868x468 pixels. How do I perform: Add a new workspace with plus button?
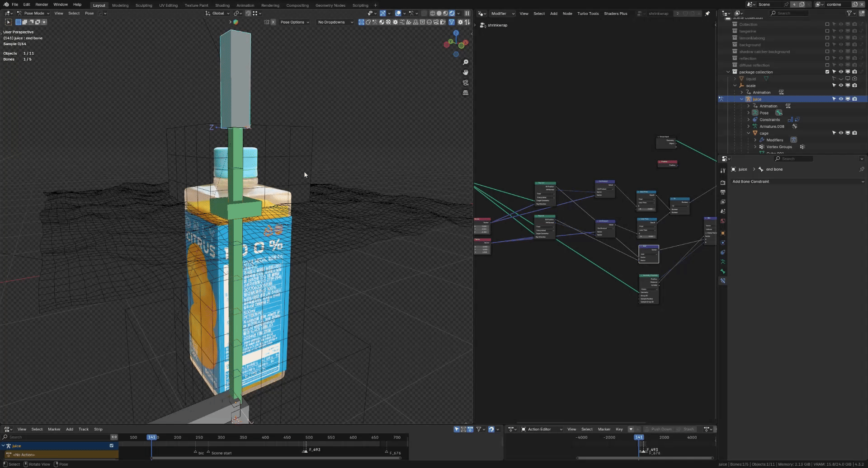pyautogui.click(x=375, y=5)
